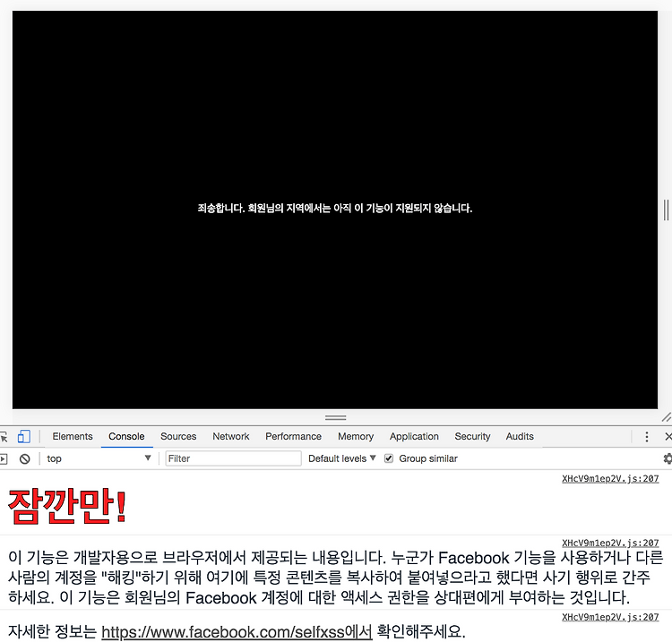The width and height of the screenshot is (672, 642).
Task: Uncheck the Group similar checkbox
Action: 389,458
